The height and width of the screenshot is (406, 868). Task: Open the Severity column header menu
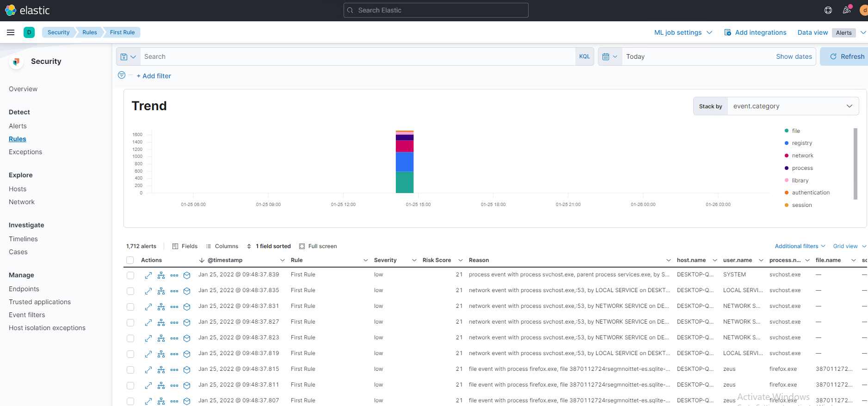(414, 260)
